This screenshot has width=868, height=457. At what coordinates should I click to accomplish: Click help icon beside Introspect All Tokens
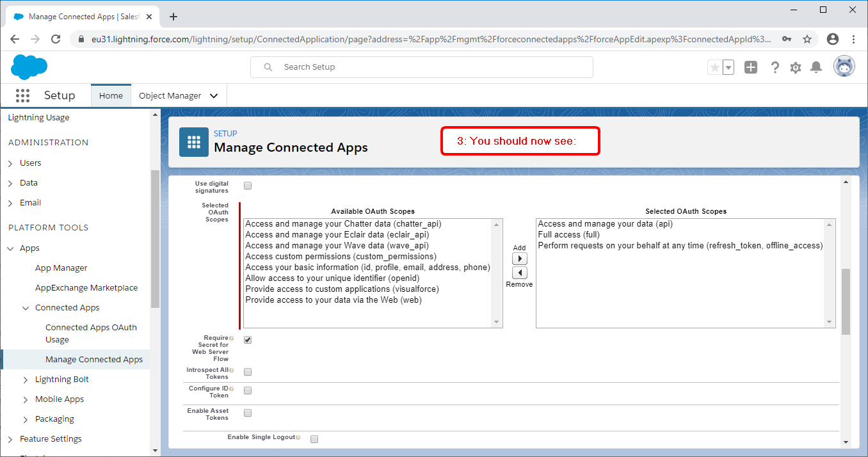[x=231, y=370]
